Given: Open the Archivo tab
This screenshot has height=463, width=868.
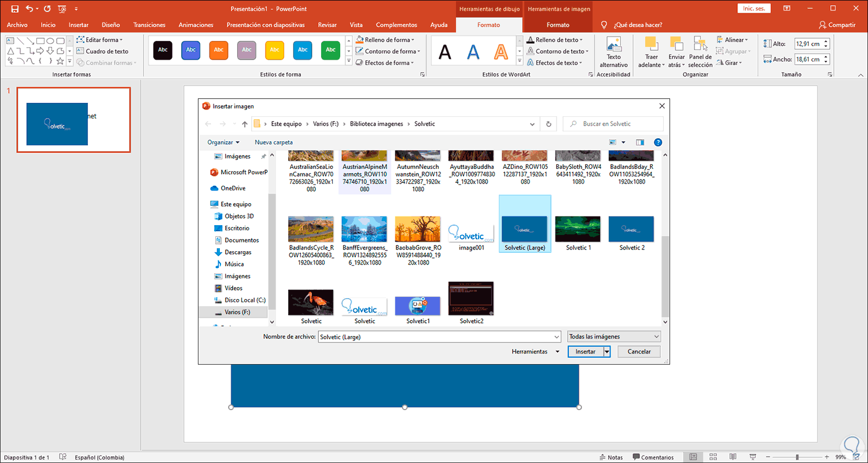Looking at the screenshot, I should point(17,25).
